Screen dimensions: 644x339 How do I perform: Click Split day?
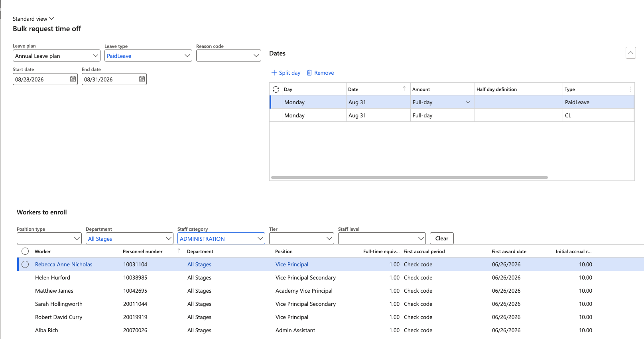286,73
